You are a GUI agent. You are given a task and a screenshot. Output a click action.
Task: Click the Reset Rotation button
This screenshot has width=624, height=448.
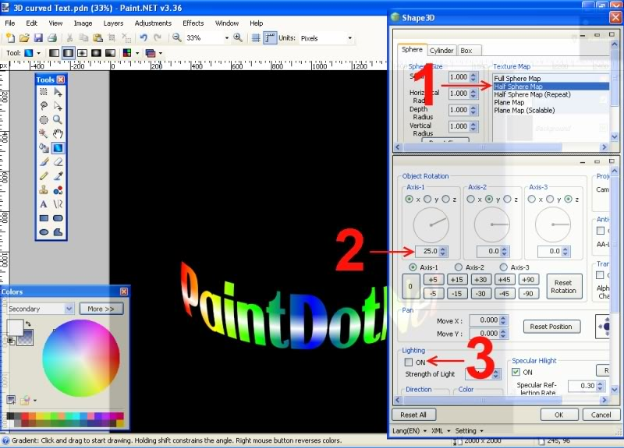(564, 286)
